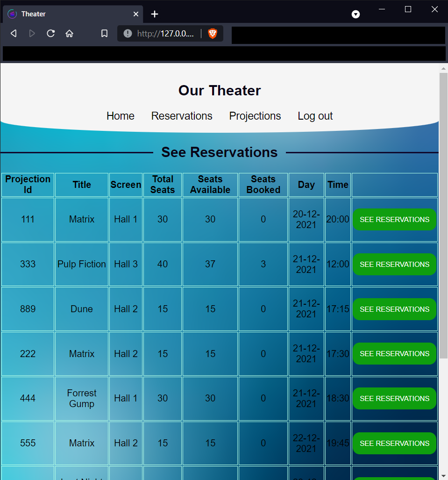See reservations for Dune projection 889
Viewport: 448px width, 480px height.
coord(394,309)
